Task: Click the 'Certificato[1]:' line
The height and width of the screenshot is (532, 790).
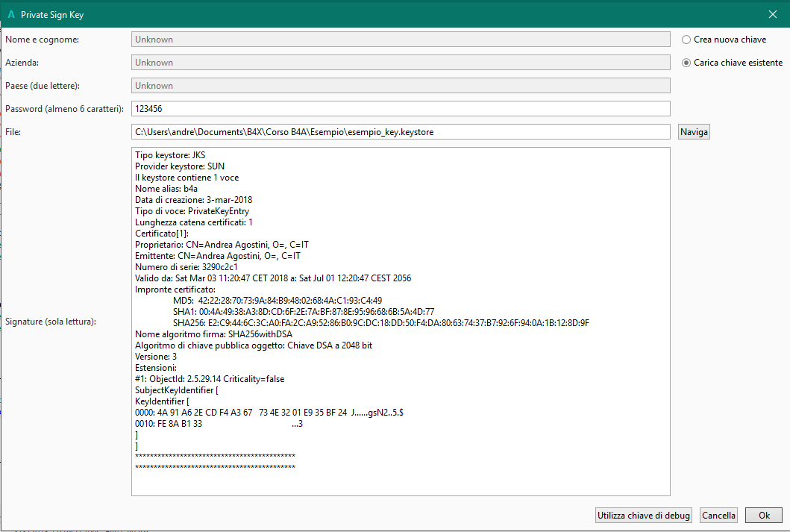Action: pyautogui.click(x=162, y=234)
